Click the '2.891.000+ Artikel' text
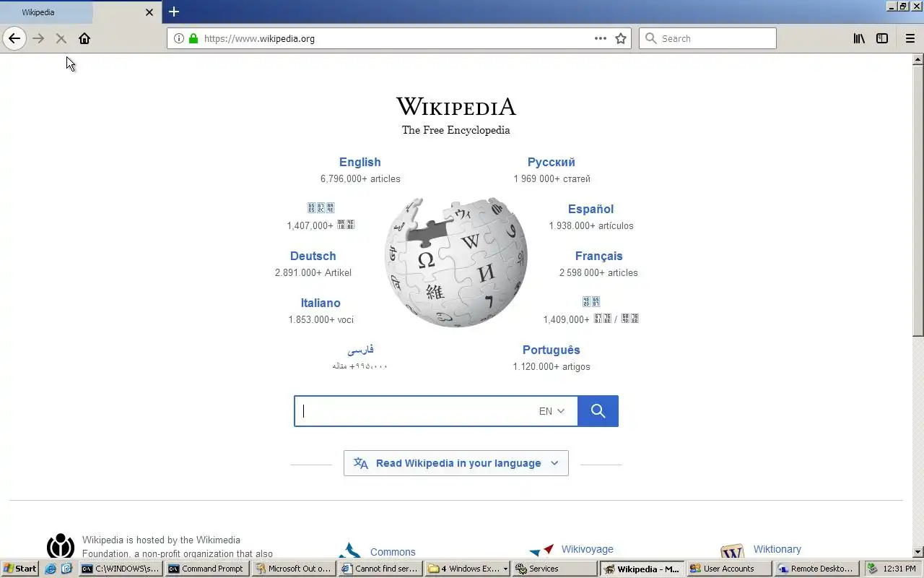The height and width of the screenshot is (578, 924). [313, 272]
